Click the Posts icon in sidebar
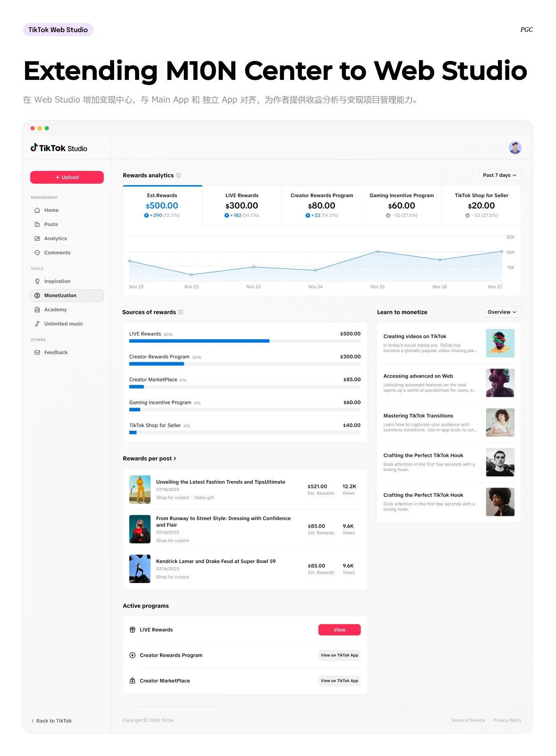The image size is (556, 756). click(37, 224)
